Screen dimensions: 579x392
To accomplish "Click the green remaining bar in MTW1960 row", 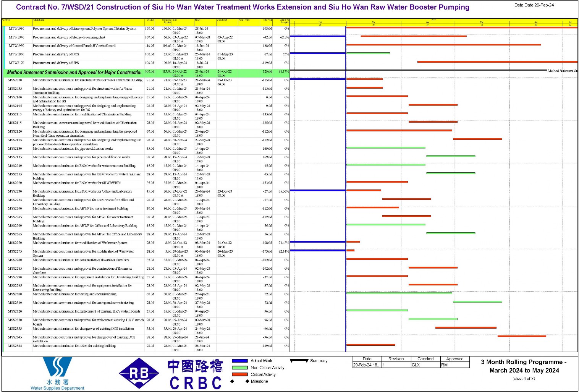I will click(368, 53).
